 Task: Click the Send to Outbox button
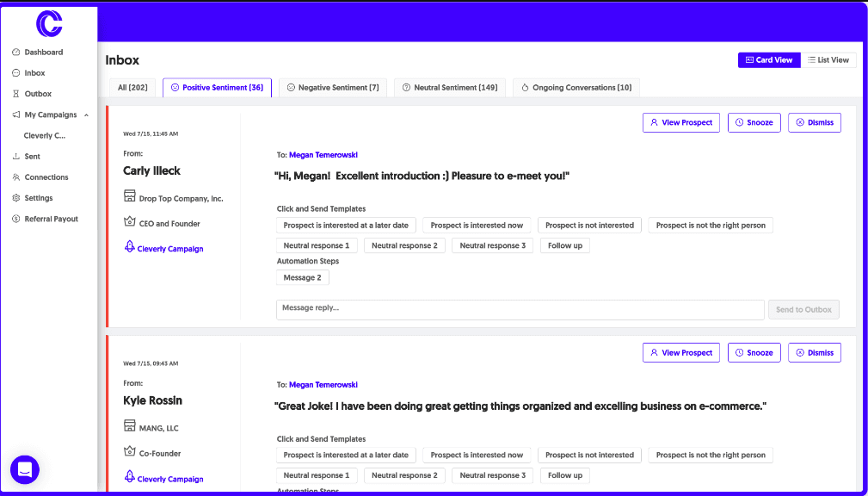[x=803, y=310]
